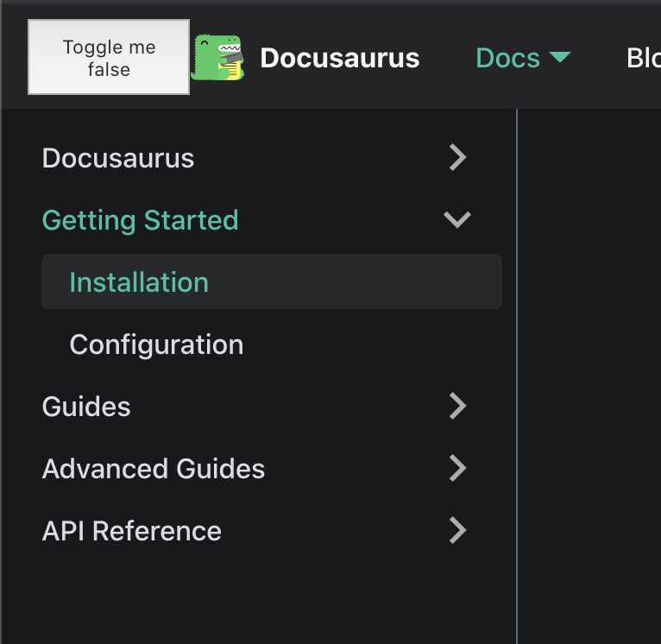The image size is (661, 644).
Task: Toggle the "Toggle me false" button
Action: 109,57
